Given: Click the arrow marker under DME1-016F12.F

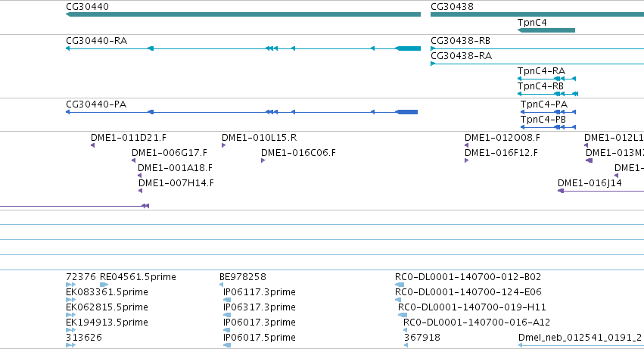Looking at the screenshot, I should tap(467, 160).
